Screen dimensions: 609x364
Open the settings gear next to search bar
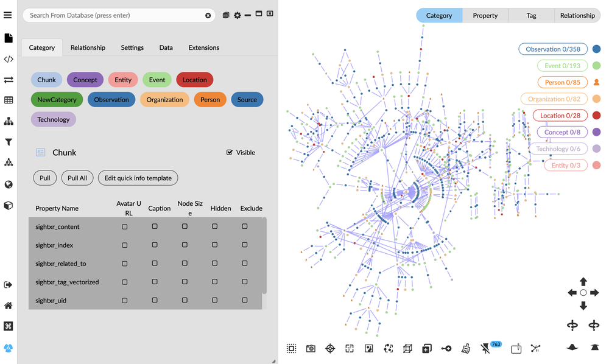coord(237,15)
